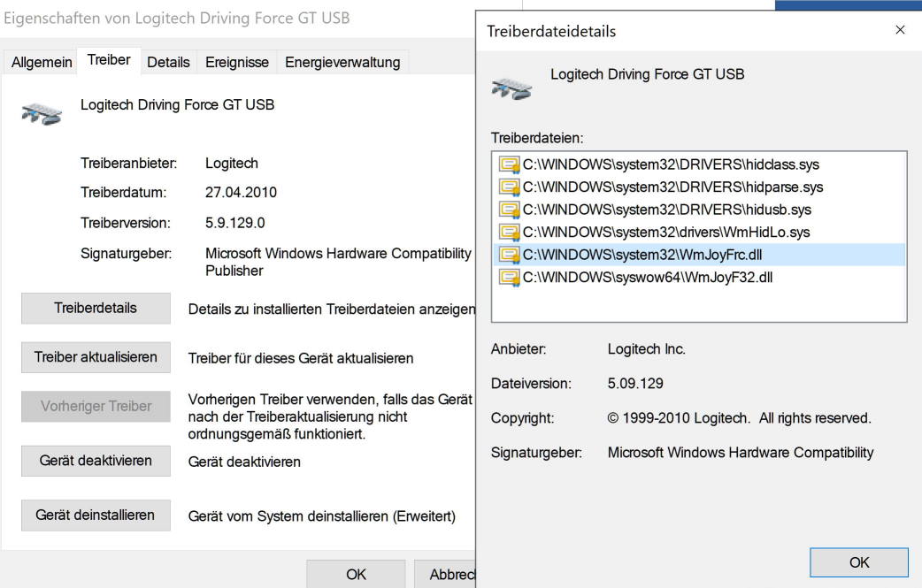Open the Details tab
Image resolution: width=922 pixels, height=588 pixels.
pos(168,62)
